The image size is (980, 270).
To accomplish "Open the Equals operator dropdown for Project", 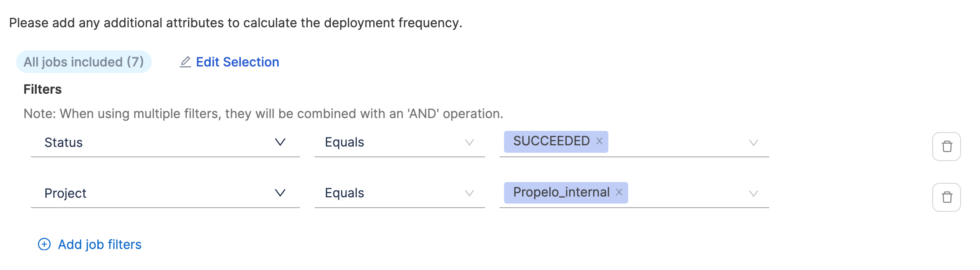I will pyautogui.click(x=469, y=193).
